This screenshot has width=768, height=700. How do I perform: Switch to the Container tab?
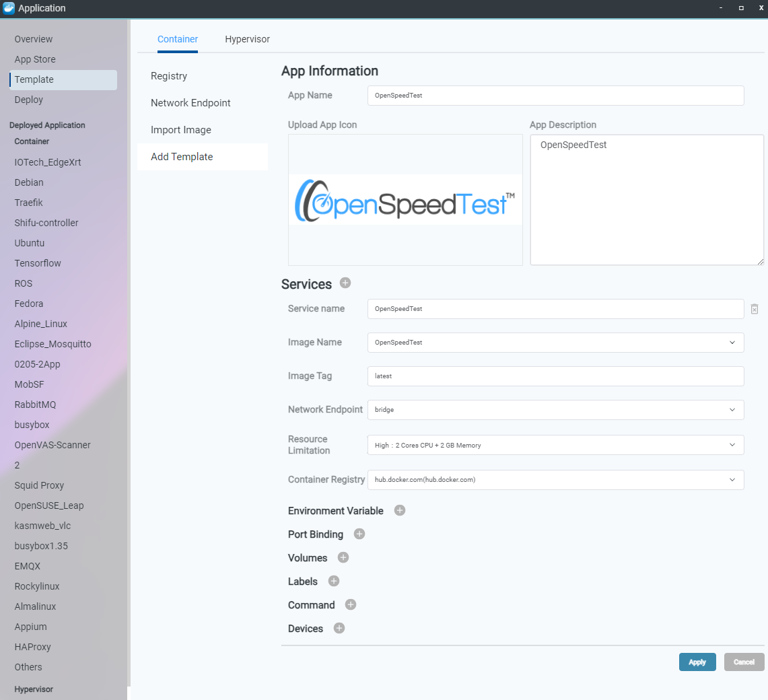coord(177,39)
